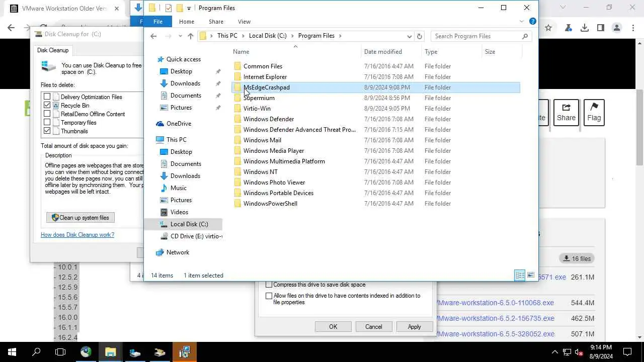The width and height of the screenshot is (644, 362).
Task: Open the File menu in Explorer
Action: [158, 22]
